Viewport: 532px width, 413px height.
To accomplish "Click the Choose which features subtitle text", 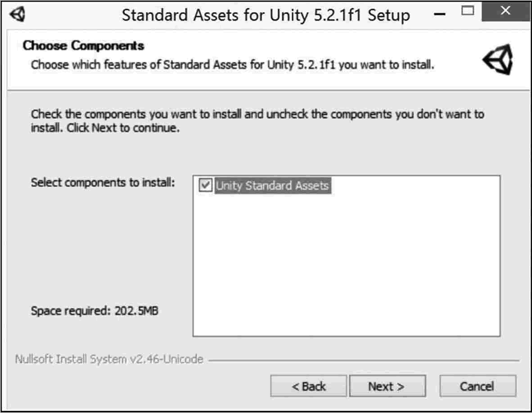I will click(x=233, y=65).
